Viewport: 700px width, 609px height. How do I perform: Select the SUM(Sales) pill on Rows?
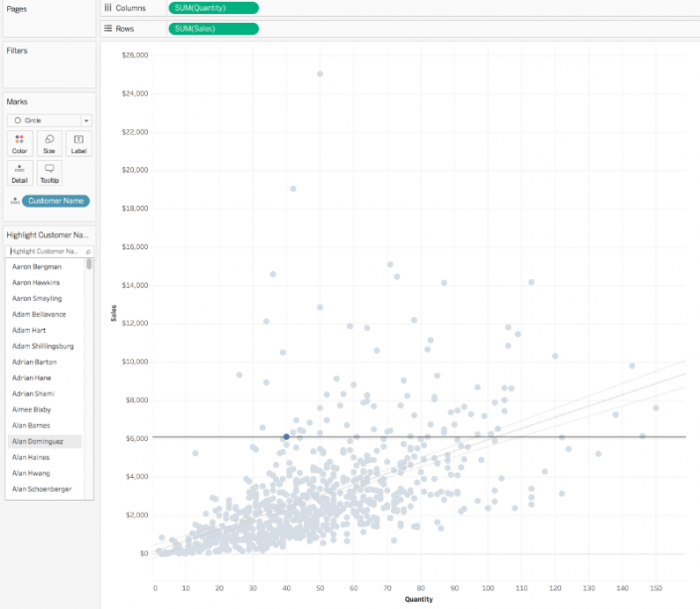click(x=213, y=29)
